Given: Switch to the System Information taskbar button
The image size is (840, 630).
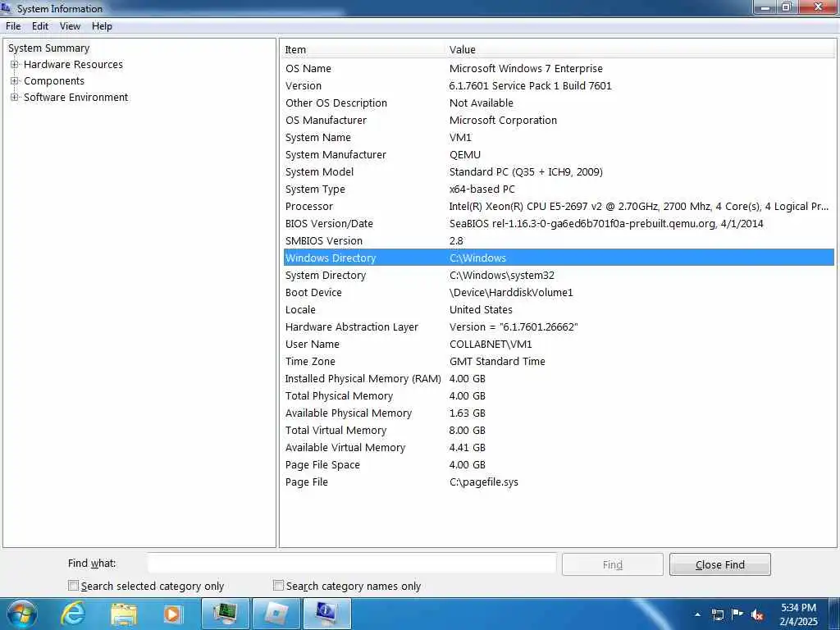Looking at the screenshot, I should pyautogui.click(x=326, y=614).
